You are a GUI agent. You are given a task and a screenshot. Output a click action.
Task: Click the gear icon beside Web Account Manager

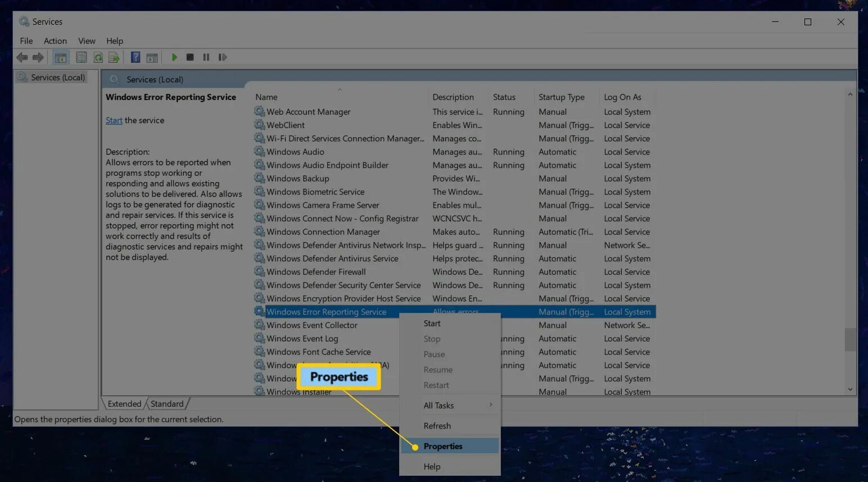pyautogui.click(x=259, y=111)
